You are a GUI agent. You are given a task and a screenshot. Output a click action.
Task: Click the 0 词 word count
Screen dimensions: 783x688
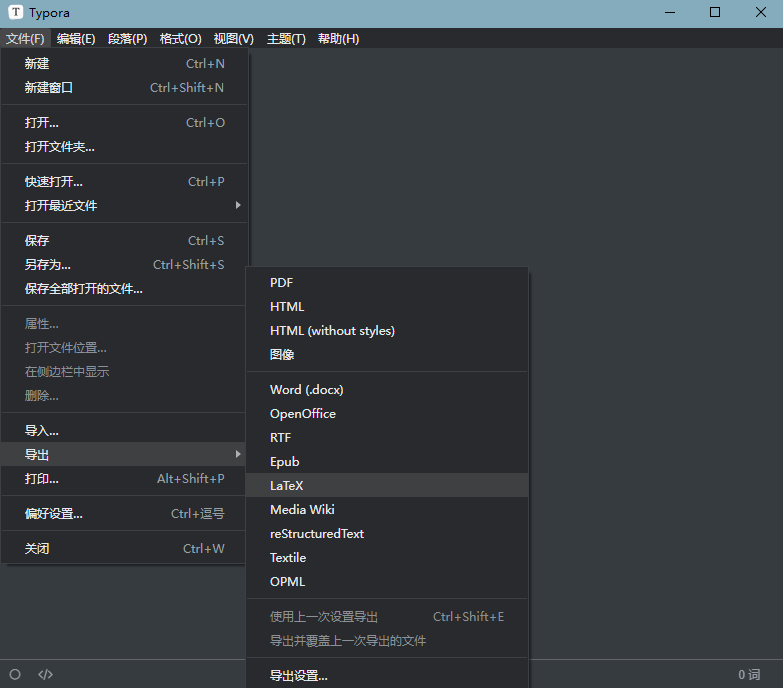click(749, 675)
